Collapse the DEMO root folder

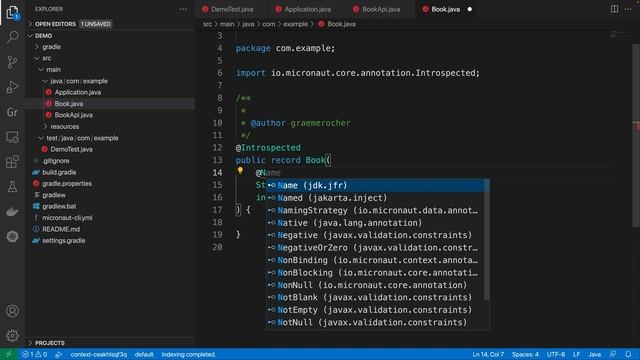pos(111,36)
